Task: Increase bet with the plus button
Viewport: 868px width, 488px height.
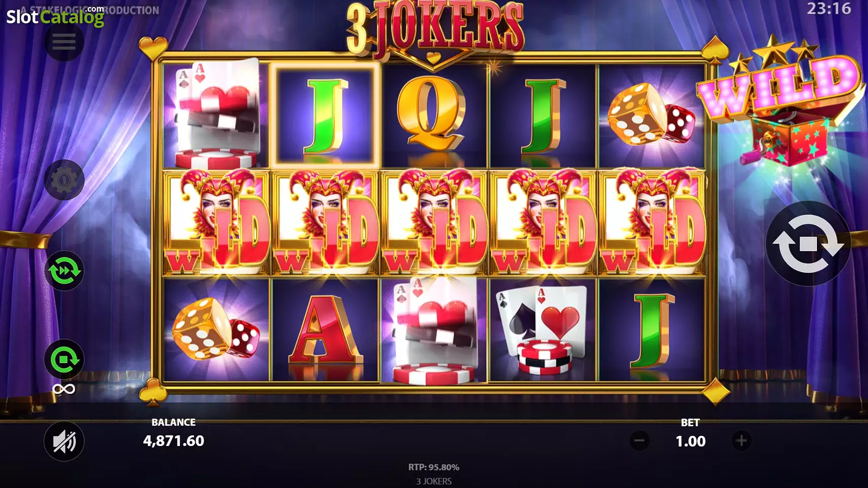Action: 742,441
